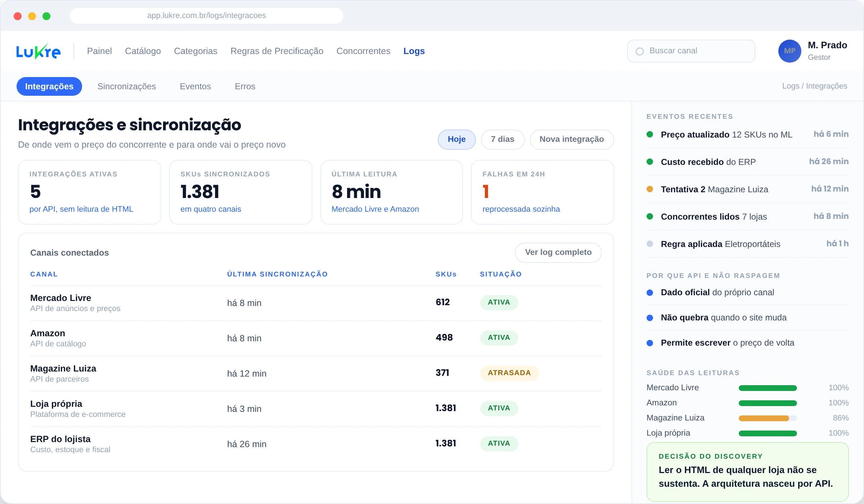
Task: Click the ATRASADA status badge for Magazine Luiza
Action: [509, 373]
